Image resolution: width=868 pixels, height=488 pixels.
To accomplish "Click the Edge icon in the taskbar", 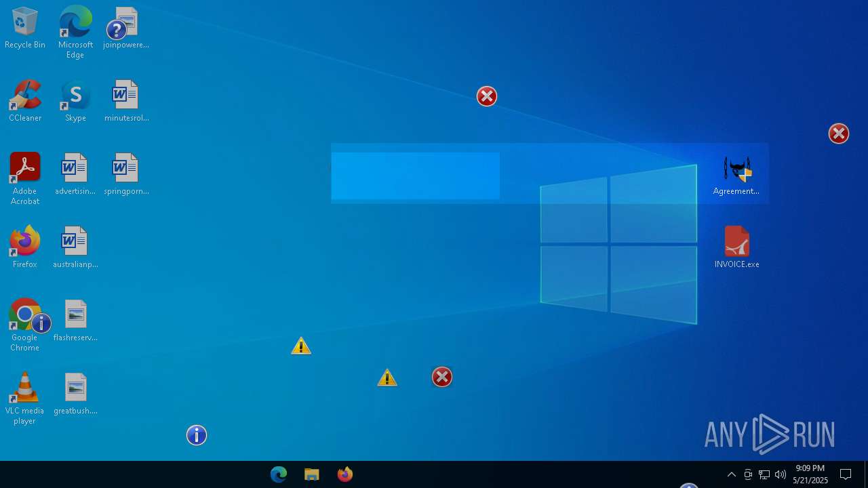I will [x=279, y=474].
